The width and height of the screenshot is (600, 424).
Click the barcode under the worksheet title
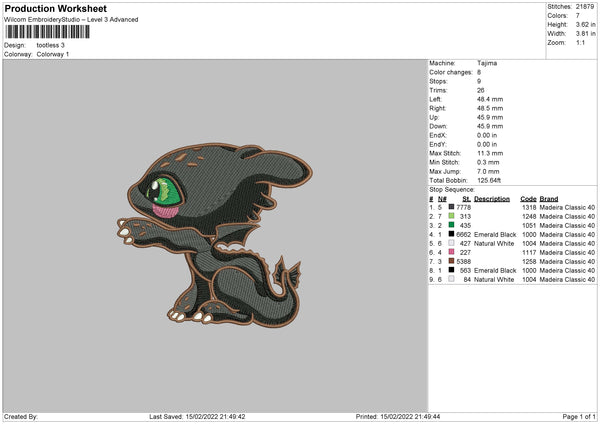coord(48,32)
